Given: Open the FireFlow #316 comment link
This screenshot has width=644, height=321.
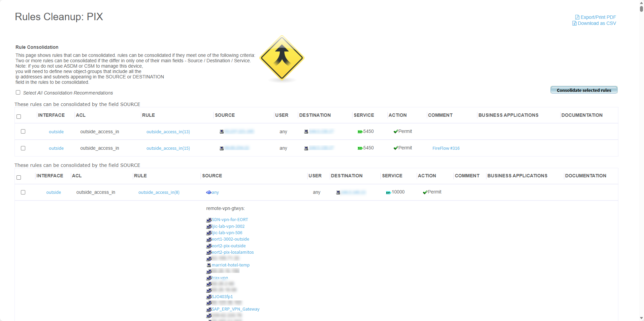Looking at the screenshot, I should 446,148.
